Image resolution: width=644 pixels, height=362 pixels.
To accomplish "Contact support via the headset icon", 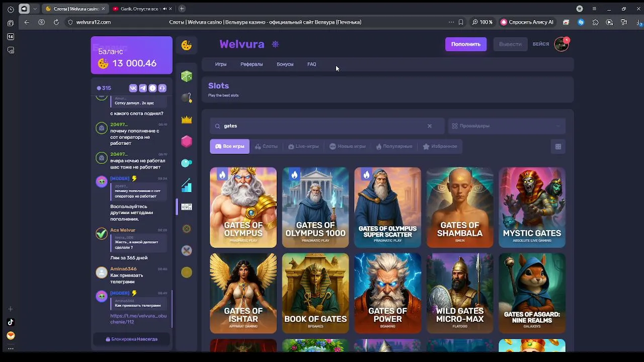I will (162, 88).
